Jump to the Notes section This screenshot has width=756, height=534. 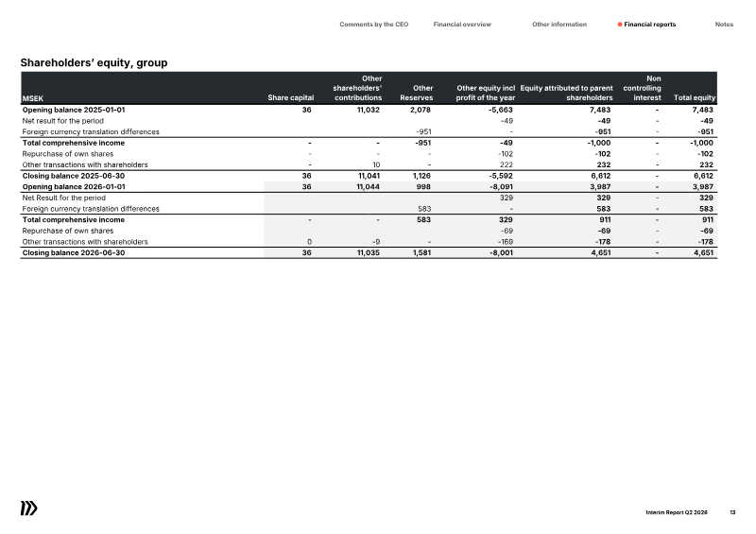pos(724,25)
